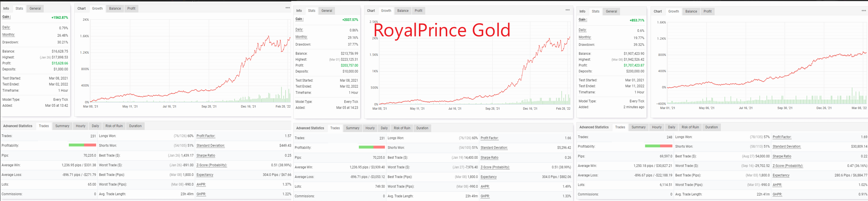This screenshot has height=201, width=868.
Task: Open Hourly tab in 65.00-lots statistics panel
Action: point(81,126)
